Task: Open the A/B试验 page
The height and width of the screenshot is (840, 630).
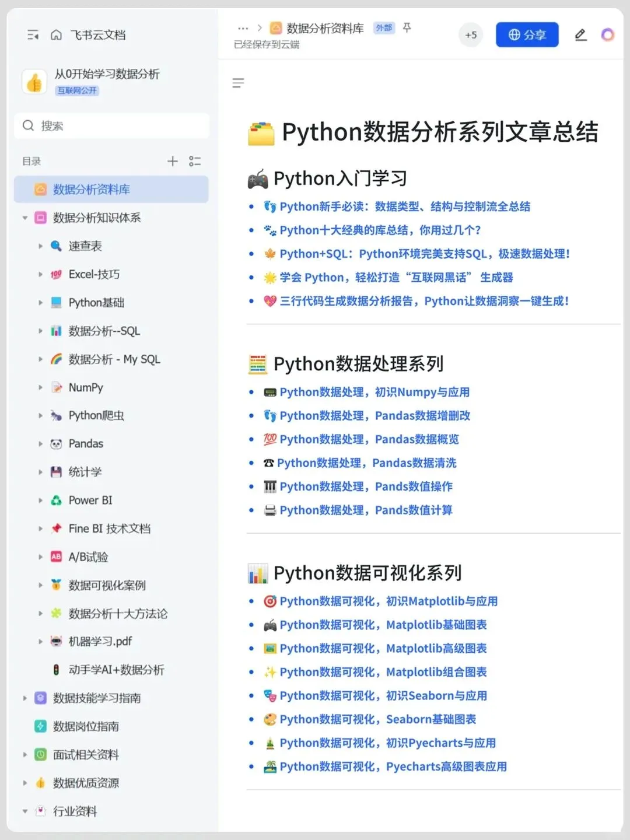Action: click(x=88, y=557)
